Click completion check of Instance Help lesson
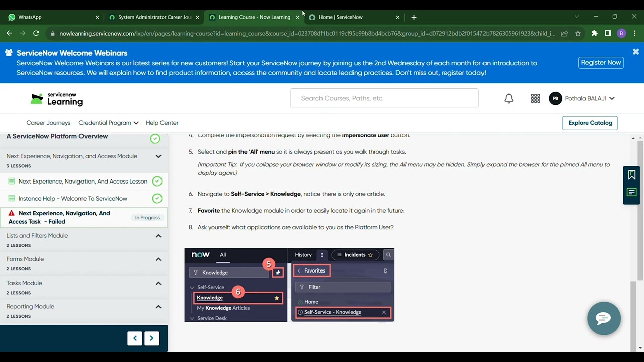644x362 pixels. 157,198
